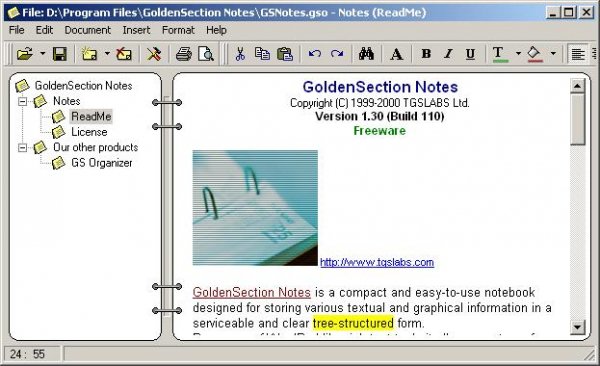
Task: Open the Insert menu
Action: (136, 30)
